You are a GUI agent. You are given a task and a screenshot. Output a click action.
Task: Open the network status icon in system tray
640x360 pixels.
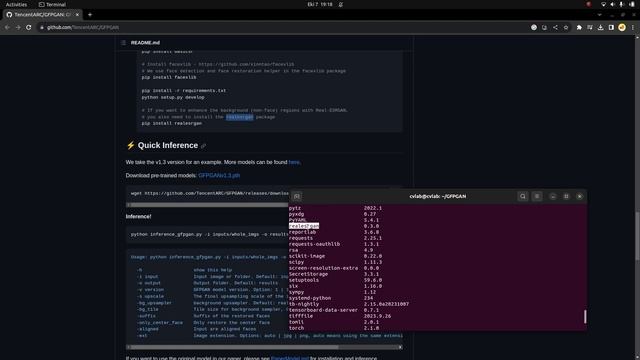tap(603, 4)
